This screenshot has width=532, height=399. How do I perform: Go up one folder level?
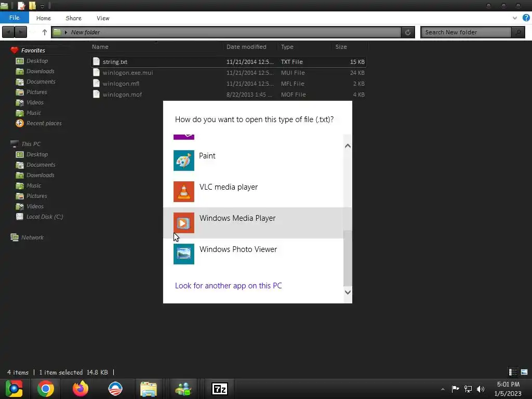45,32
